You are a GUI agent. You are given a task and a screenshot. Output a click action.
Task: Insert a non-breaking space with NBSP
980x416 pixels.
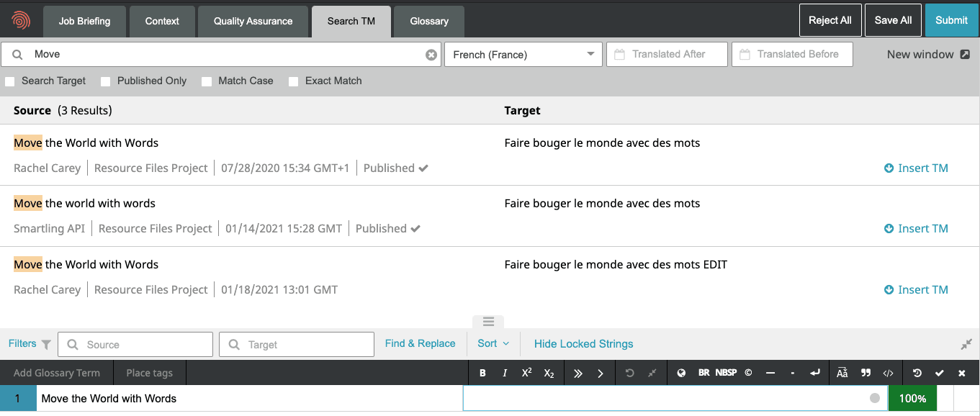726,373
